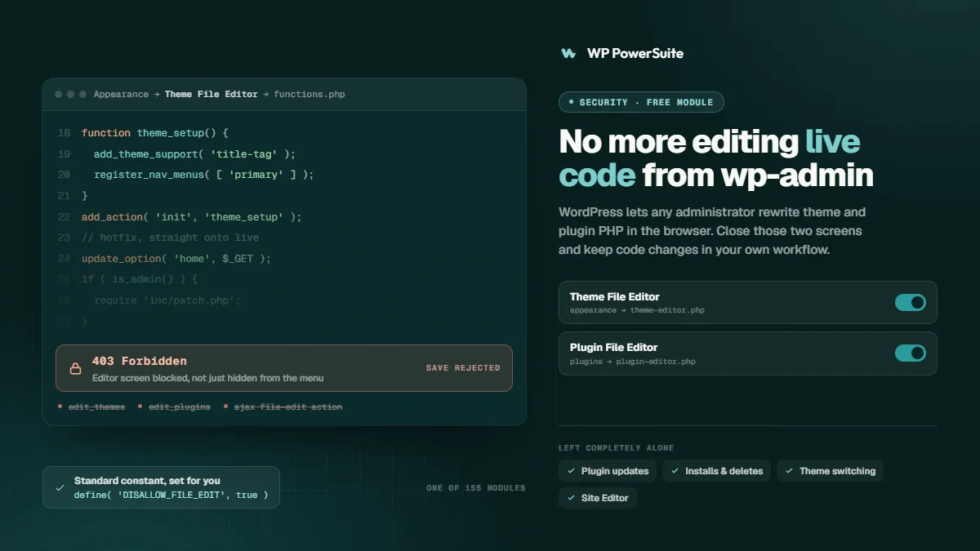Viewport: 980px width, 551px height.
Task: Click the checkmark icon next to Plugin updates
Action: pyautogui.click(x=570, y=471)
